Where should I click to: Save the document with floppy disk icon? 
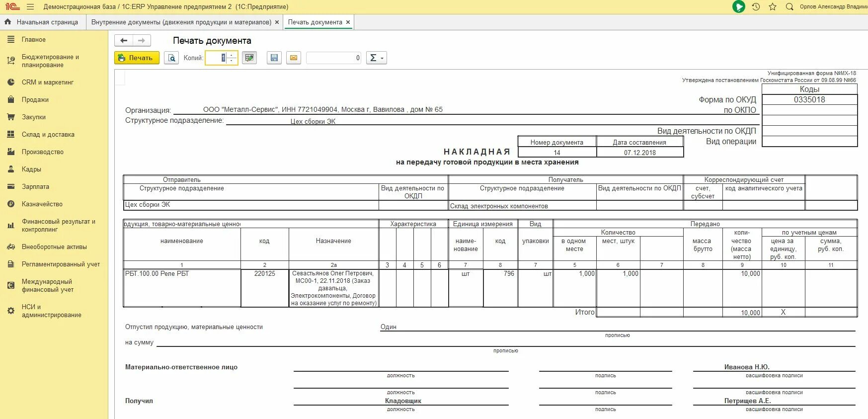[274, 58]
